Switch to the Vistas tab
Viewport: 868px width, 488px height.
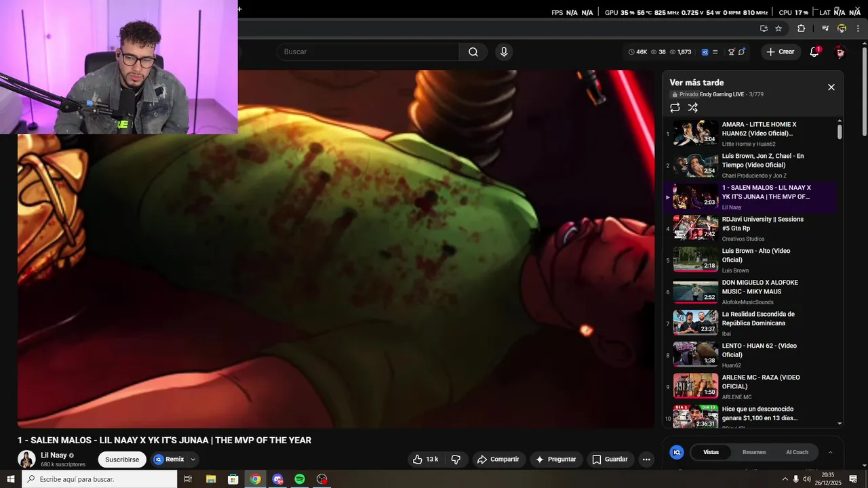tap(711, 452)
